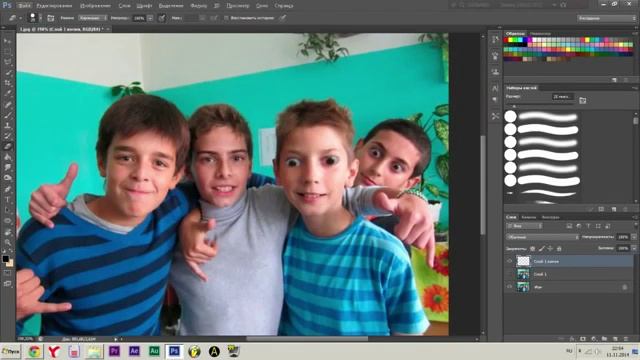
Task: Create new adjustment layer icon
Action: point(593,339)
